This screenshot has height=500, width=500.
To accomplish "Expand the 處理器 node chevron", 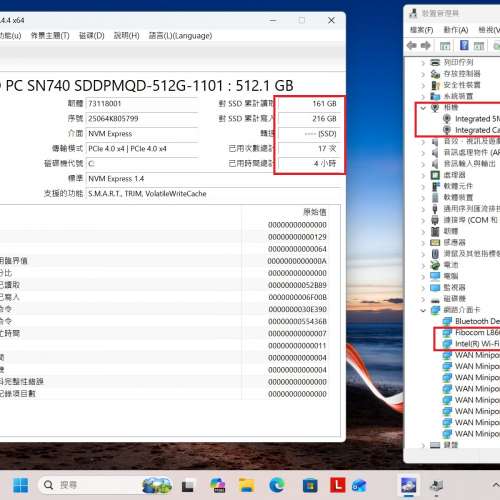I will click(x=423, y=175).
